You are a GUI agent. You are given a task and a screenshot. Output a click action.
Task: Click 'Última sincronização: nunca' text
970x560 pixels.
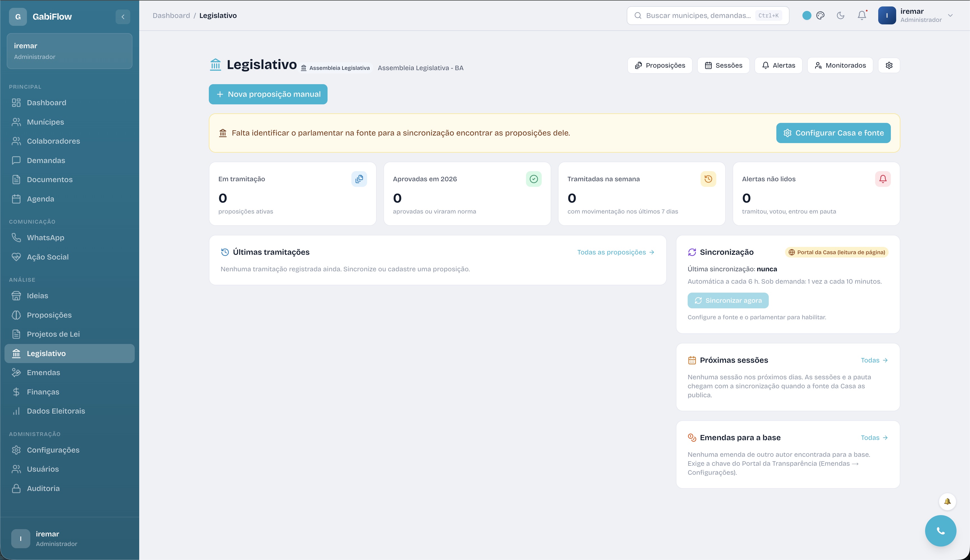click(x=732, y=269)
